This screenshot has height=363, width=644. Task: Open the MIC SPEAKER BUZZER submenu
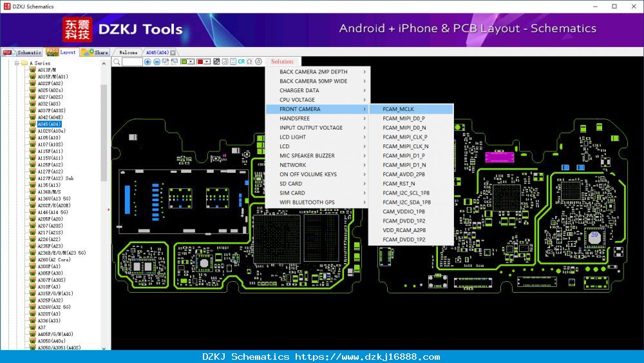coord(317,156)
